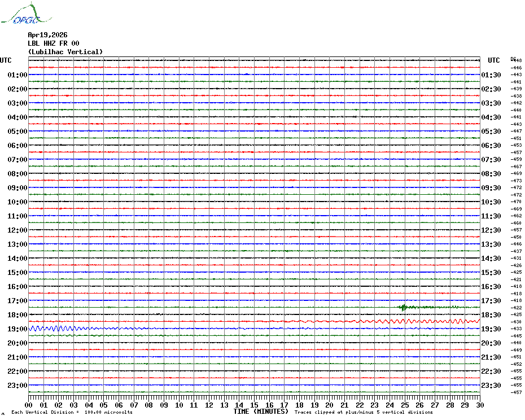Click the DC offset value -467
The height and width of the screenshot is (420, 525).
pos(517,167)
